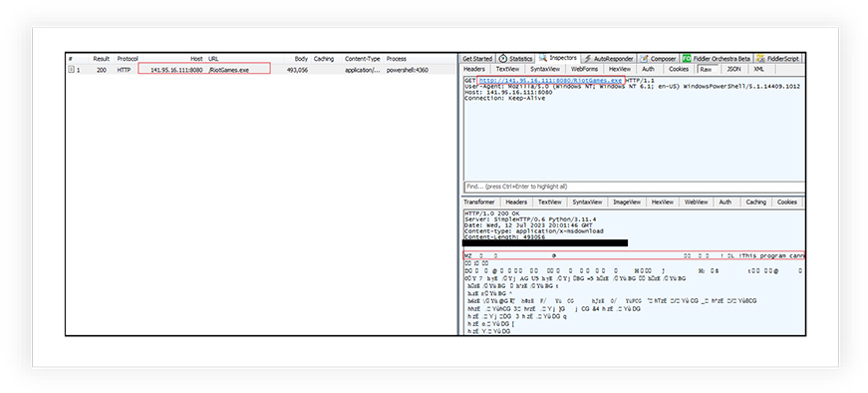
Task: Click the Inspectors magnifier icon
Action: 543,58
